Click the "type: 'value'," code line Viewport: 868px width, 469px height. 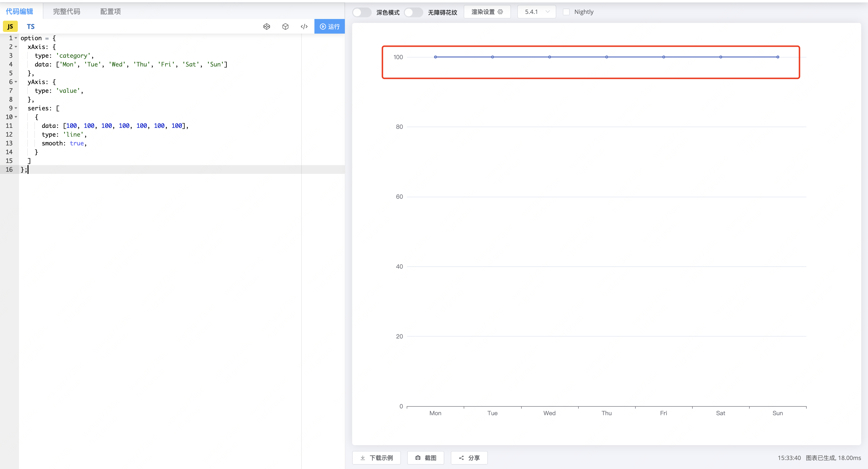[x=59, y=91]
